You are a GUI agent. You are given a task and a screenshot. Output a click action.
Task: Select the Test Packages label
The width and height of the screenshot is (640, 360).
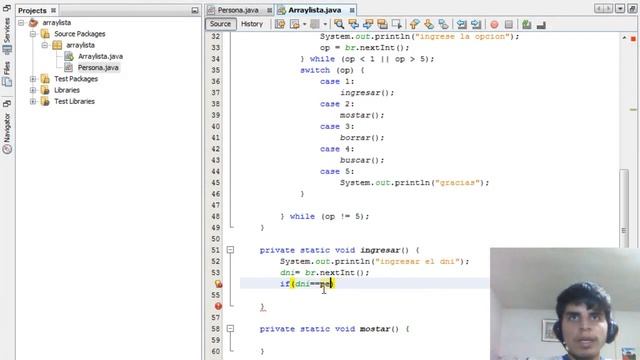pos(76,79)
